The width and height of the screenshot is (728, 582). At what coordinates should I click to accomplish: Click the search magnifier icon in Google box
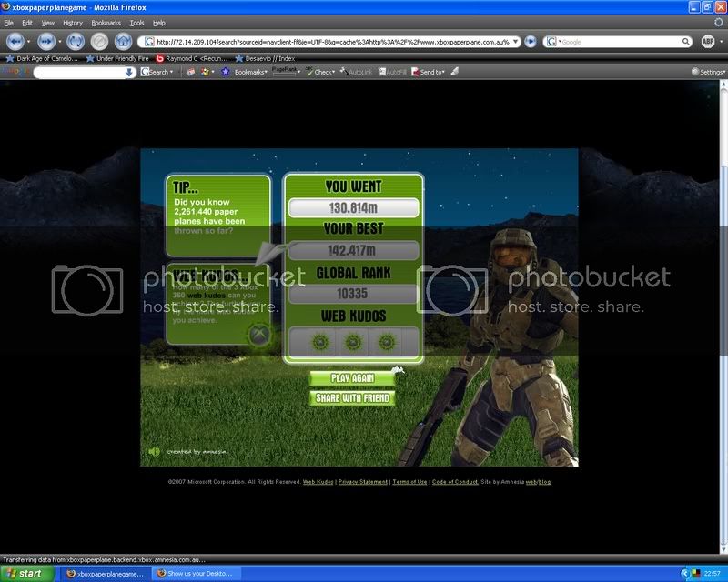[x=686, y=42]
